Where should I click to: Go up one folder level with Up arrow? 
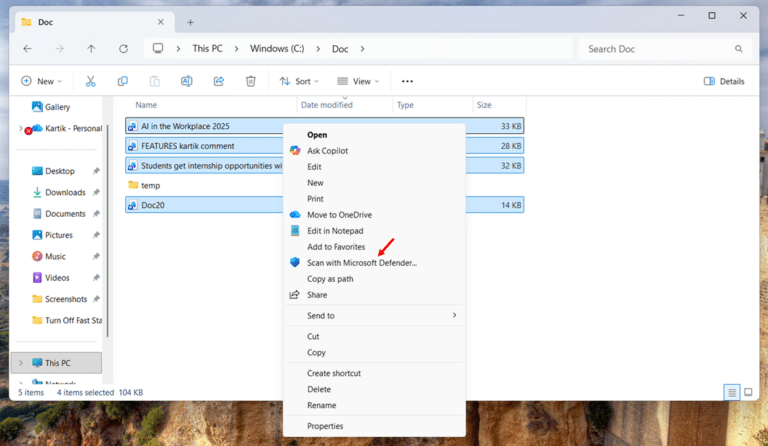pos(91,48)
